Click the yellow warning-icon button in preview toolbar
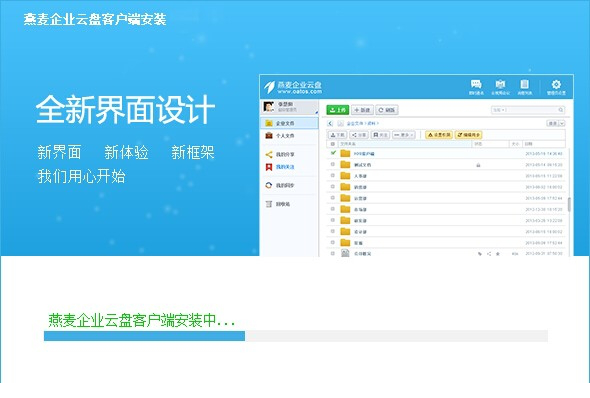The image size is (590, 398). pyautogui.click(x=439, y=135)
